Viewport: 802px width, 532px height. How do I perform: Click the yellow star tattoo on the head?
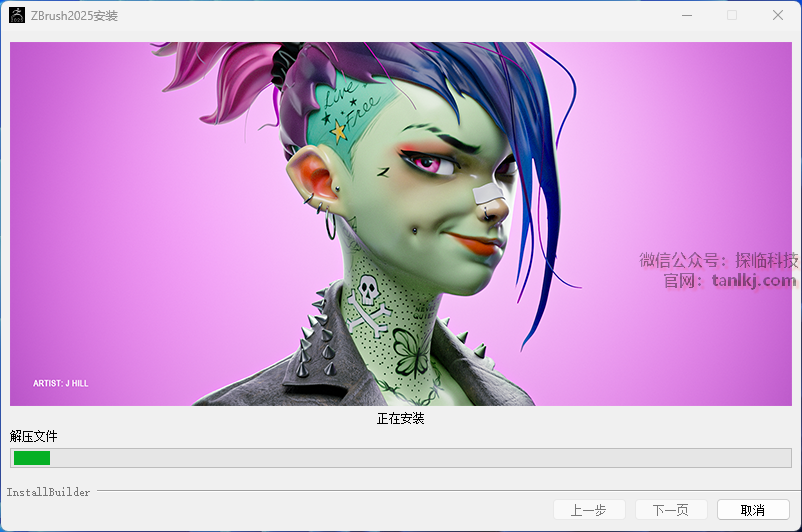point(339,131)
